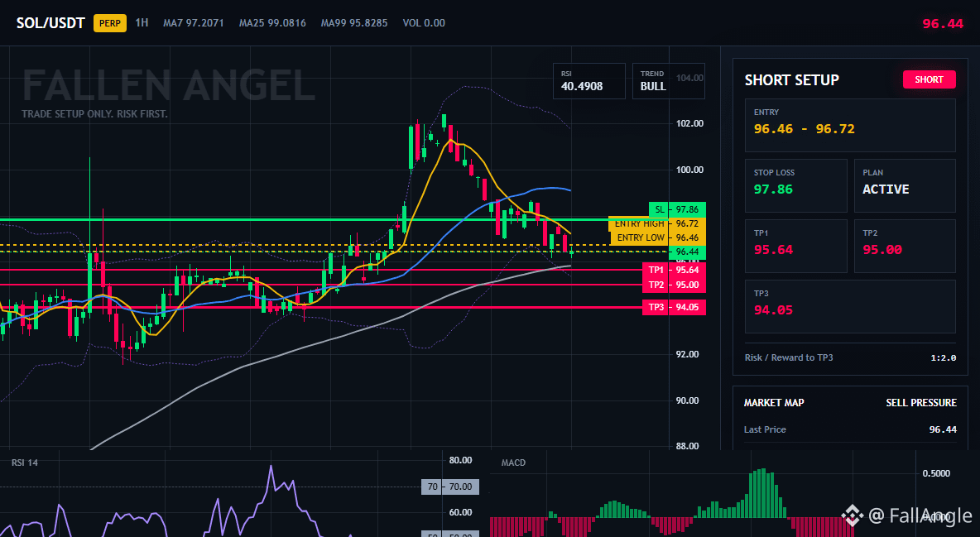
Task: Click the Last Price row label
Action: click(765, 429)
